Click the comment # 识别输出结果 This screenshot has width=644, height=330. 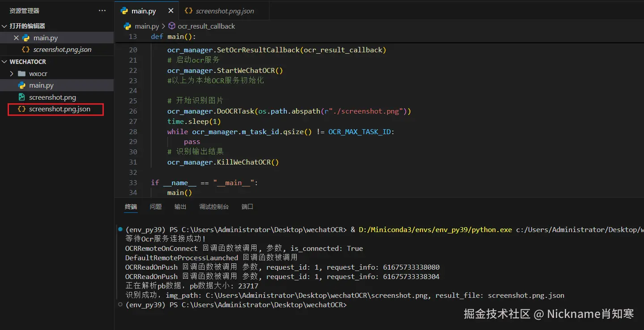pyautogui.click(x=195, y=152)
